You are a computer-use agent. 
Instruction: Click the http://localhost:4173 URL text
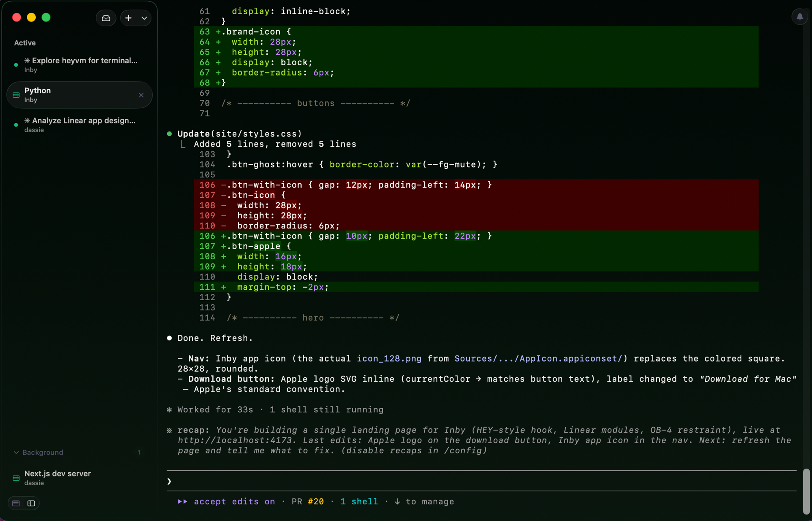pos(235,440)
